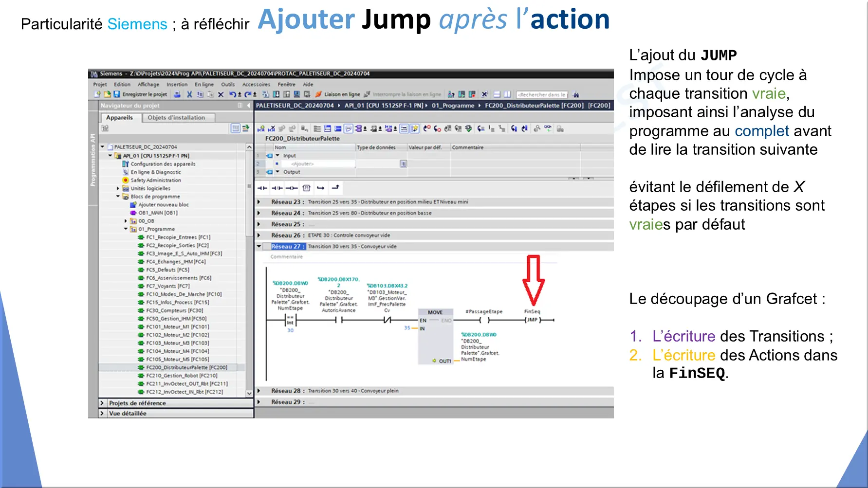Expand Unités logicielles tree node
Screen dimensions: 868x488
(118, 188)
